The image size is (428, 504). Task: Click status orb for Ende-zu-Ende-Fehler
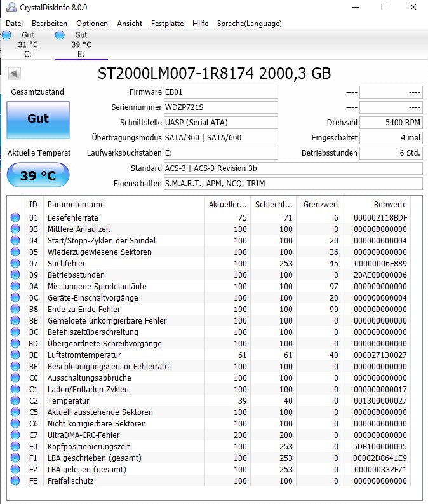pos(15,309)
